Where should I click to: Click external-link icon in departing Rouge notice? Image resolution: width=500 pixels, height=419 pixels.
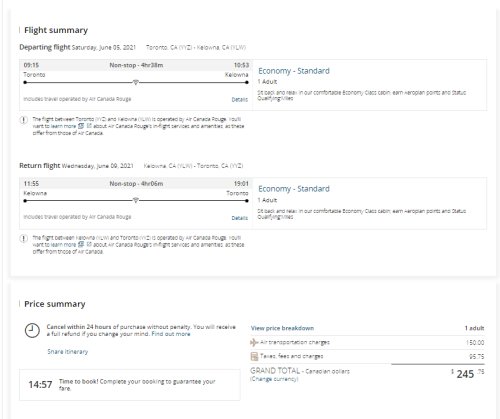pos(89,126)
